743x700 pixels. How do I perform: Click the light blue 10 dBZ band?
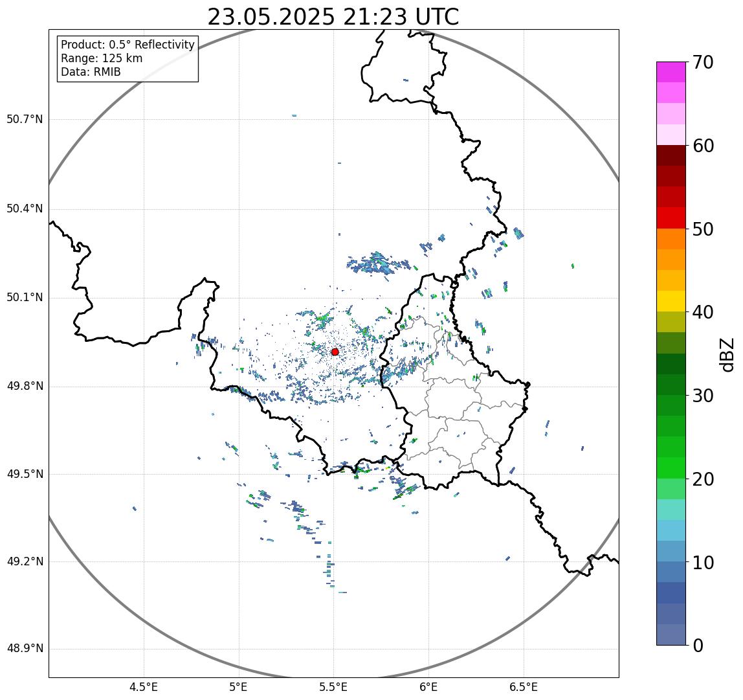(x=671, y=552)
